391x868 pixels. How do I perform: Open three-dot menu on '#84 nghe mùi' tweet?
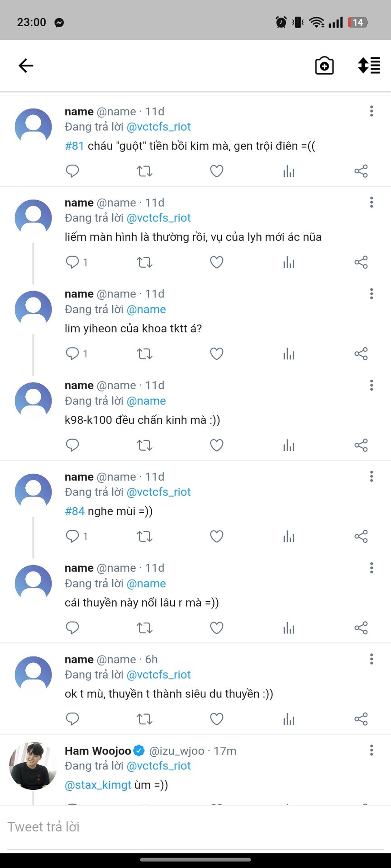click(x=372, y=476)
